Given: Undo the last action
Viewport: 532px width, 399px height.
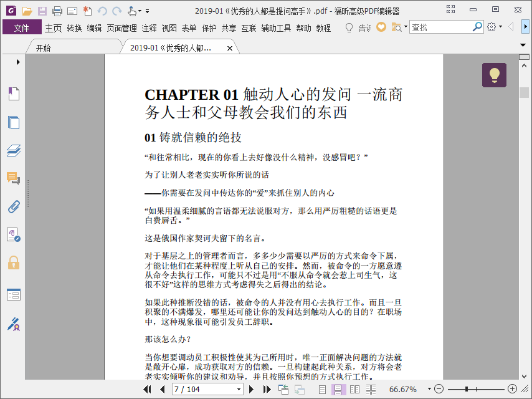Looking at the screenshot, I should pos(102,11).
